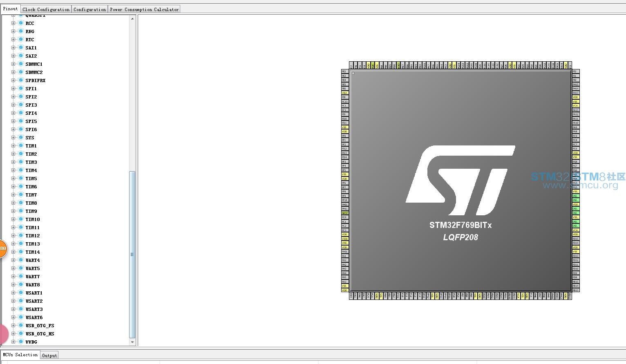This screenshot has width=626, height=364.
Task: Select the USART3 label in the tree
Action: pyautogui.click(x=34, y=309)
